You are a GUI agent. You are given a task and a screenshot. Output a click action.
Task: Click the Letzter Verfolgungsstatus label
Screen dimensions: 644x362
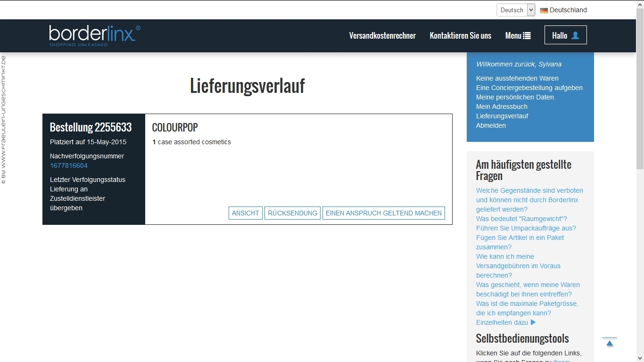coord(88,180)
